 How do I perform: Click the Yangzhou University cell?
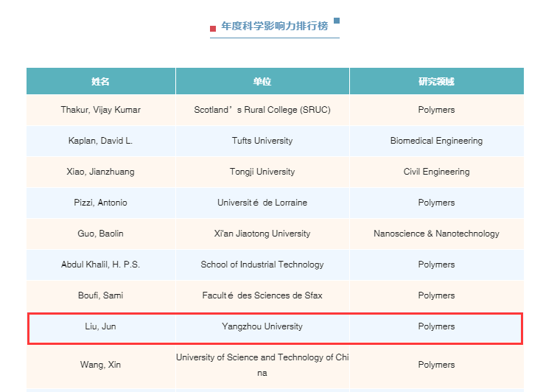point(262,326)
